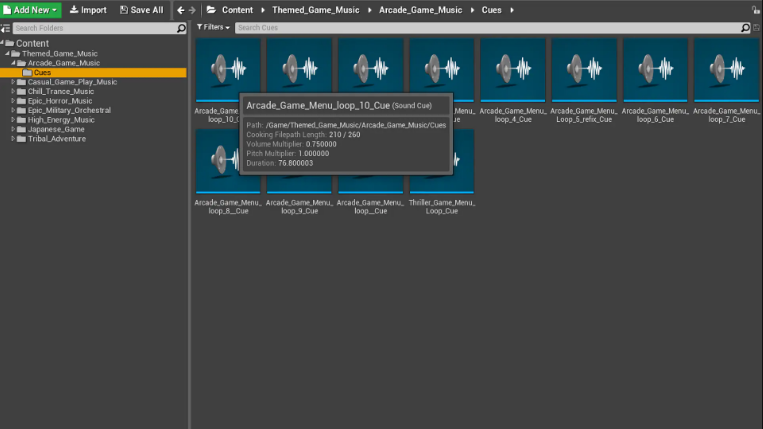Click the Arcade_Game_Menu_loop_9_Cue label
The width and height of the screenshot is (763, 429).
299,207
